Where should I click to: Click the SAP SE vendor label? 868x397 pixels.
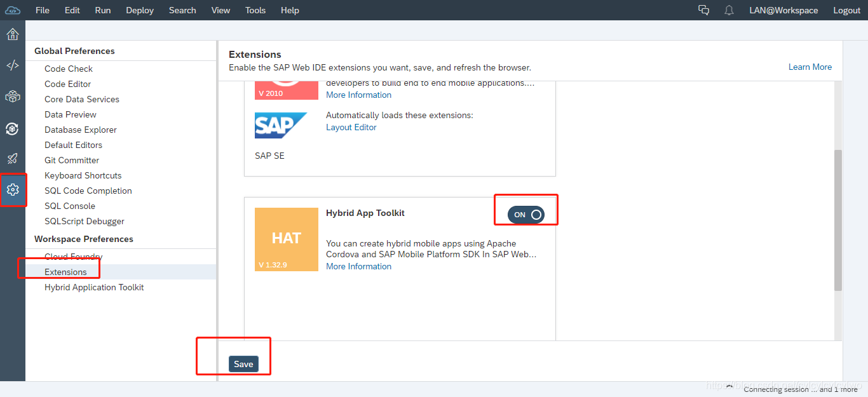click(x=269, y=156)
